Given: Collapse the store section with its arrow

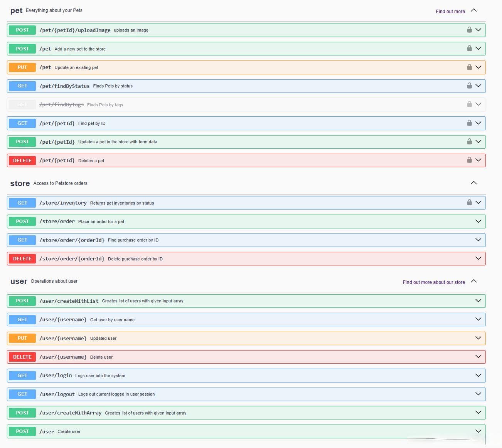Looking at the screenshot, I should coord(474,183).
